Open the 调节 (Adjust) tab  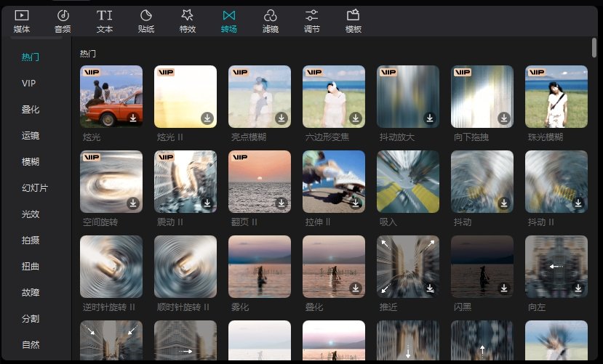coord(311,22)
